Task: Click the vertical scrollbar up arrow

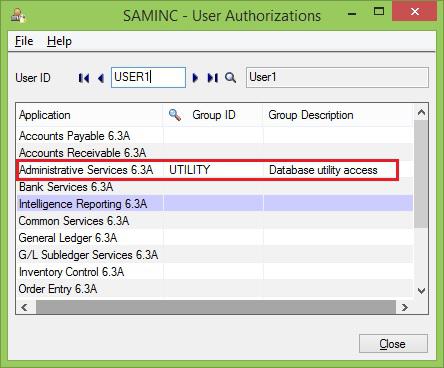Action: pyautogui.click(x=421, y=112)
